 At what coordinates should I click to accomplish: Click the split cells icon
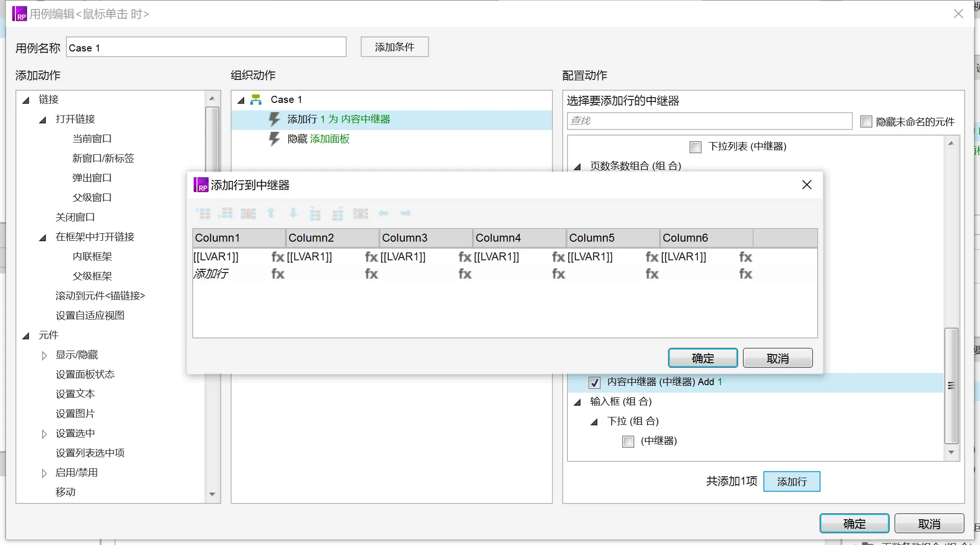click(361, 213)
